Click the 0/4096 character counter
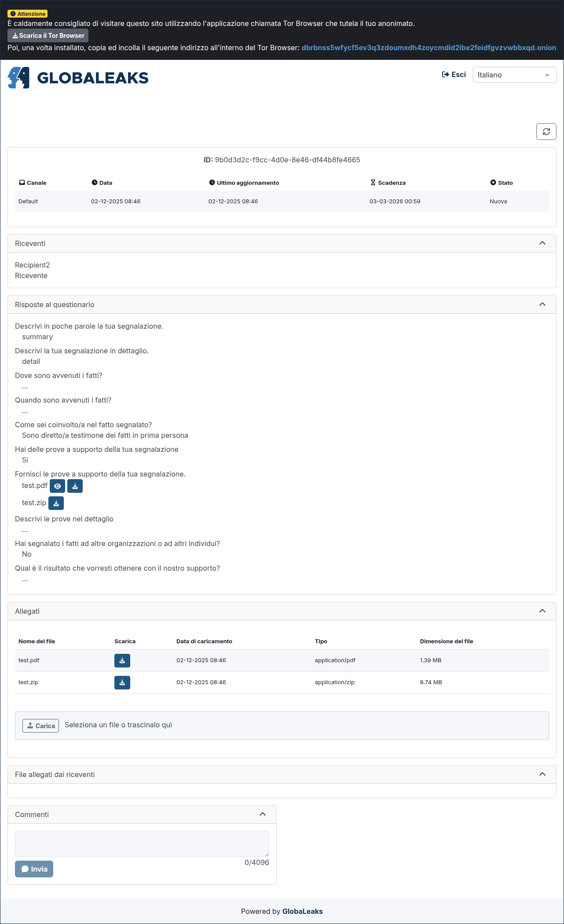The width and height of the screenshot is (564, 924). click(257, 862)
